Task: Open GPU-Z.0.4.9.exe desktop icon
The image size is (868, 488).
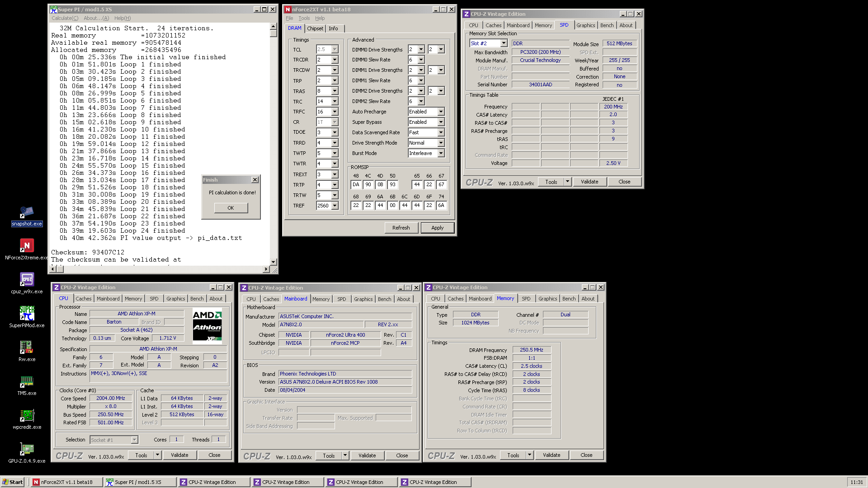Action: (27, 453)
